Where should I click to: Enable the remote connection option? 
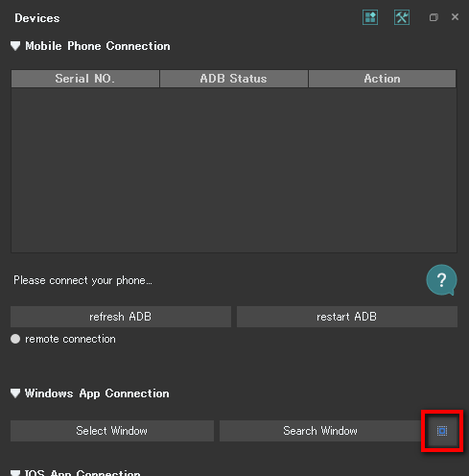coord(15,339)
